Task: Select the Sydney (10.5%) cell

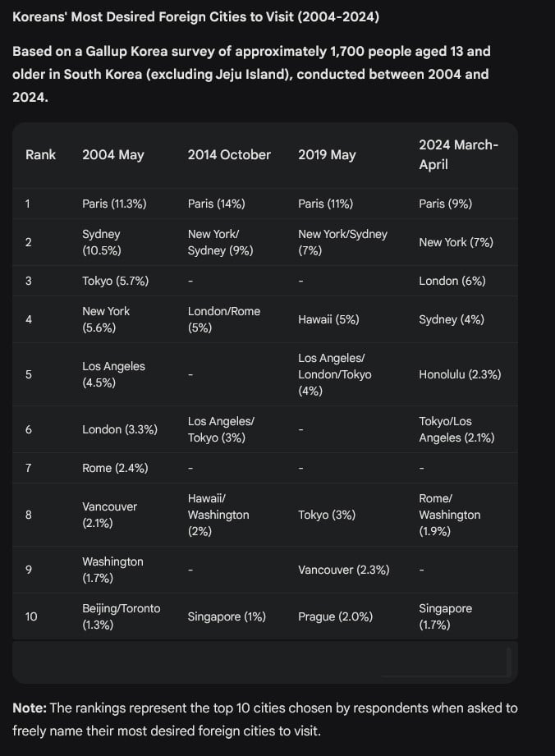Action: pos(102,242)
